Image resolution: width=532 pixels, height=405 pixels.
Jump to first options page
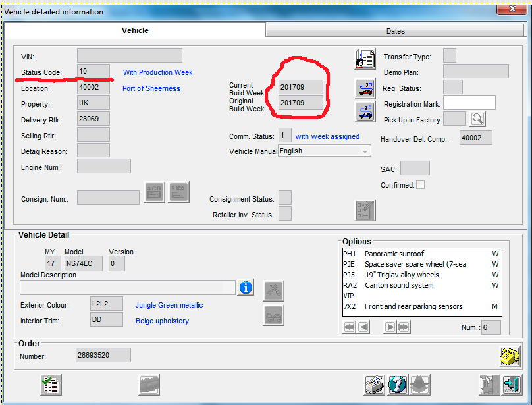coord(349,327)
